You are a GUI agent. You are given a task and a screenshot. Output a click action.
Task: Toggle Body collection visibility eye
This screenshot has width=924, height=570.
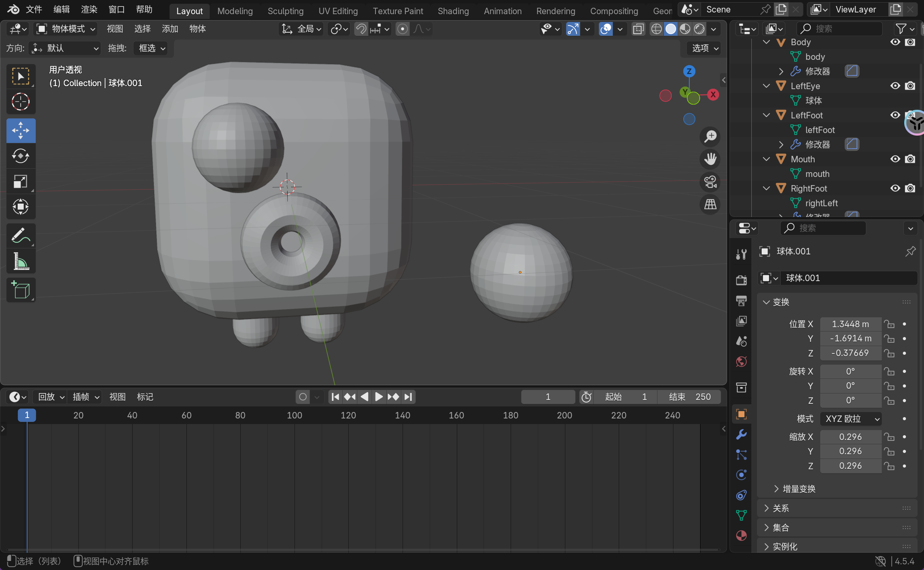pyautogui.click(x=895, y=42)
